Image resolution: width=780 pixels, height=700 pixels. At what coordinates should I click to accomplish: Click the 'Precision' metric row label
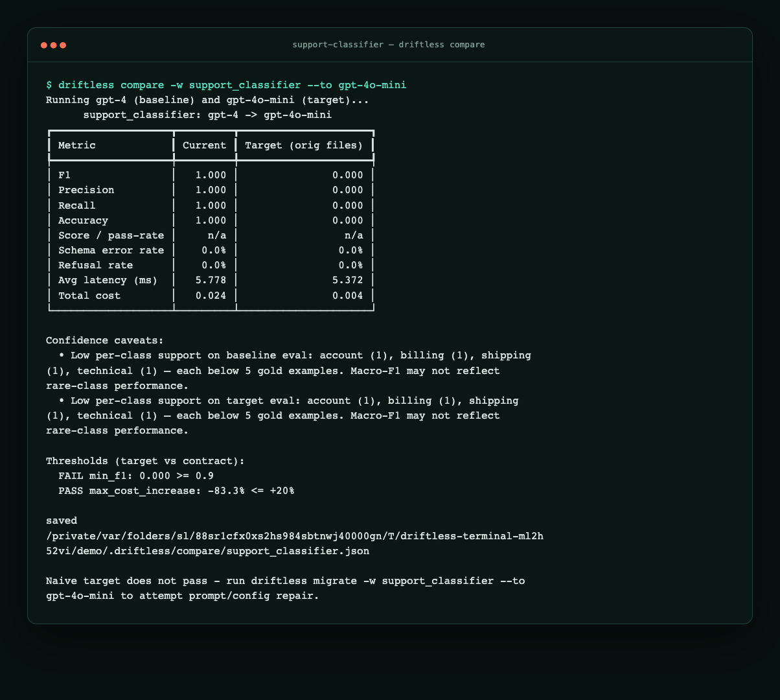click(86, 190)
